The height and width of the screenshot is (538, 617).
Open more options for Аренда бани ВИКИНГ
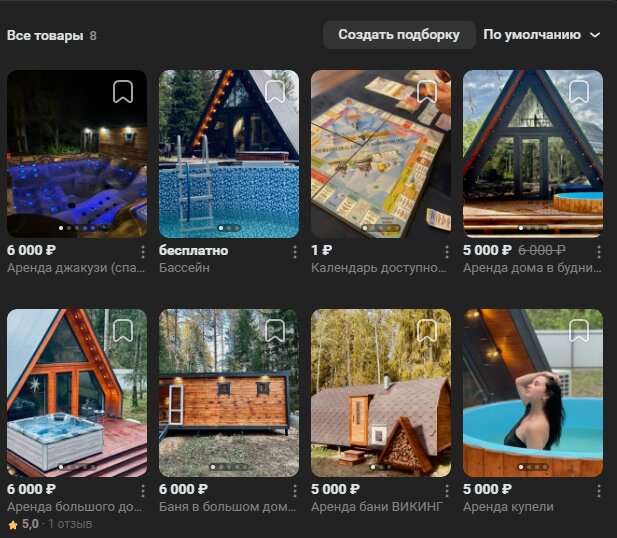447,491
